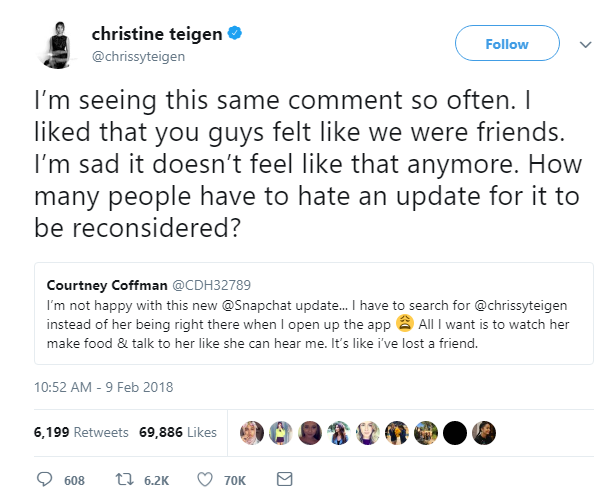Click the Courtney Coffman author name
The width and height of the screenshot is (609, 503).
coord(97,283)
